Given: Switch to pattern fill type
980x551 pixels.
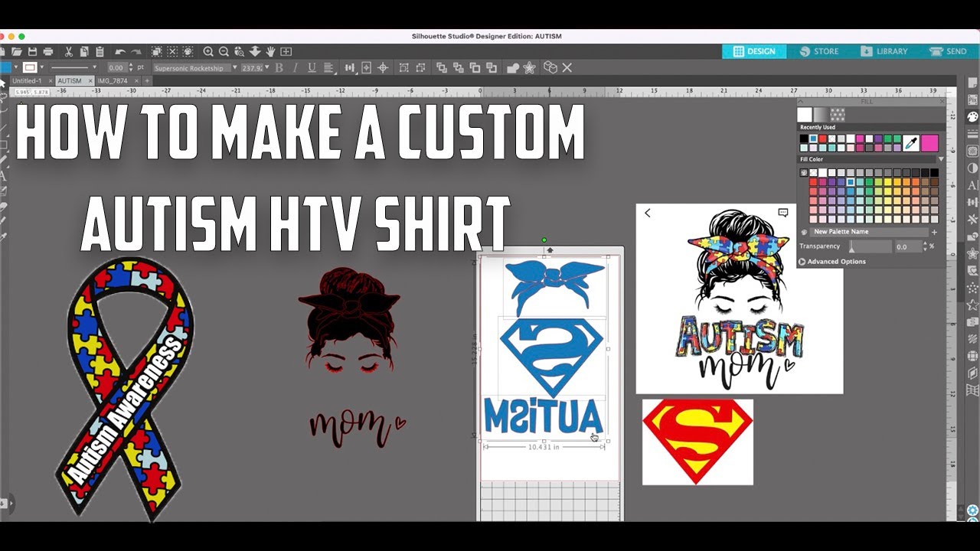Looking at the screenshot, I should (x=838, y=115).
